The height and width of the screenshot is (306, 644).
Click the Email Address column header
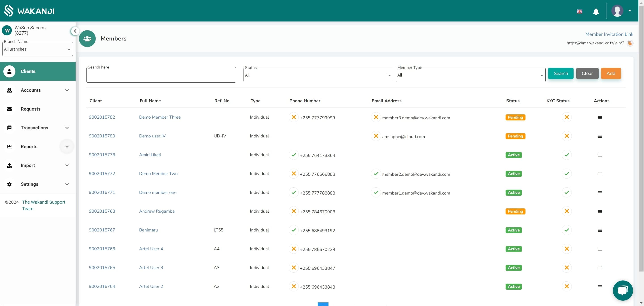click(x=386, y=101)
